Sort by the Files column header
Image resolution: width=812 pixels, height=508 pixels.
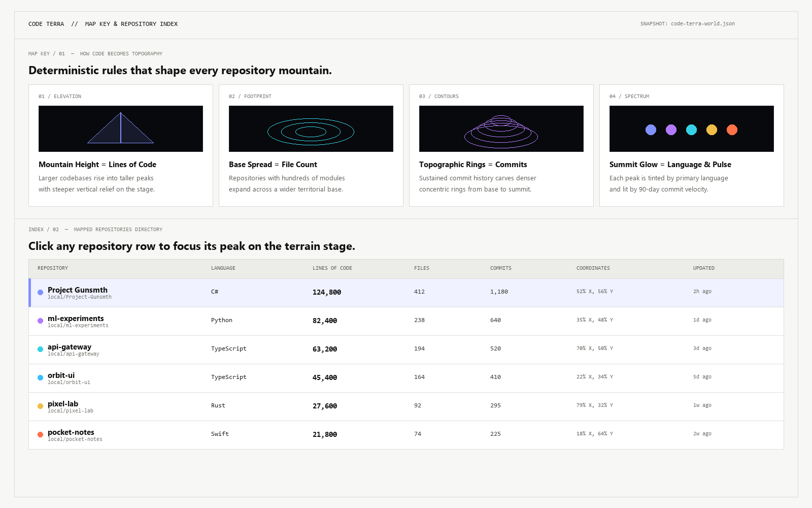[x=422, y=268]
